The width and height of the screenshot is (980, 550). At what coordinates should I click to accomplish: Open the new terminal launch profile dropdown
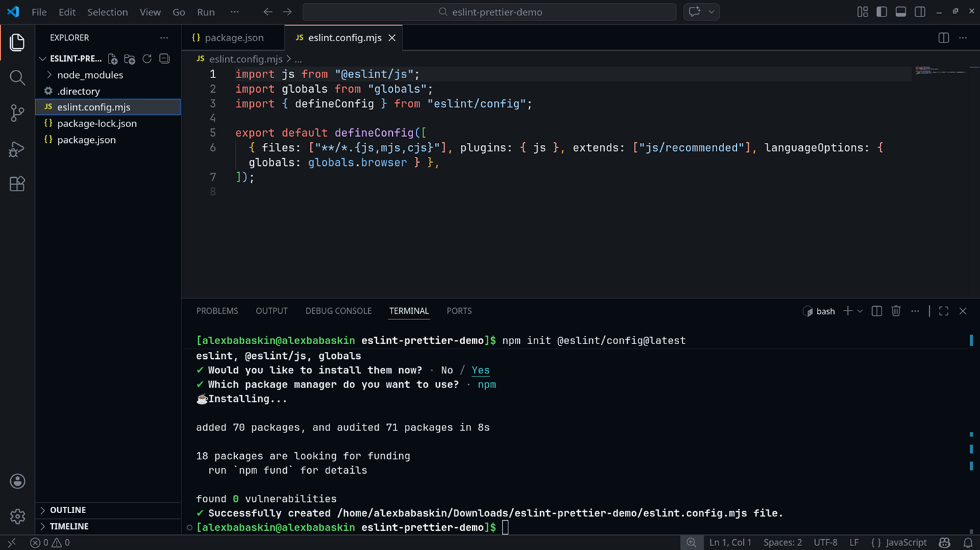860,311
